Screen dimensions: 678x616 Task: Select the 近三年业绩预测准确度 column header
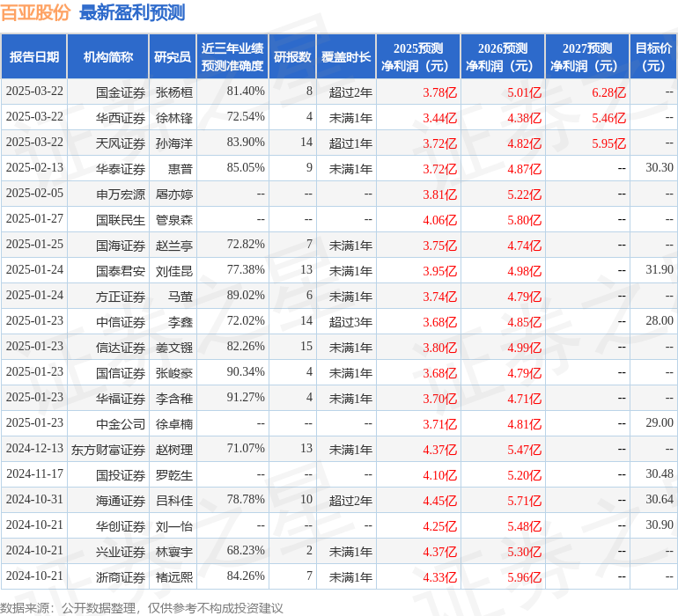232,56
